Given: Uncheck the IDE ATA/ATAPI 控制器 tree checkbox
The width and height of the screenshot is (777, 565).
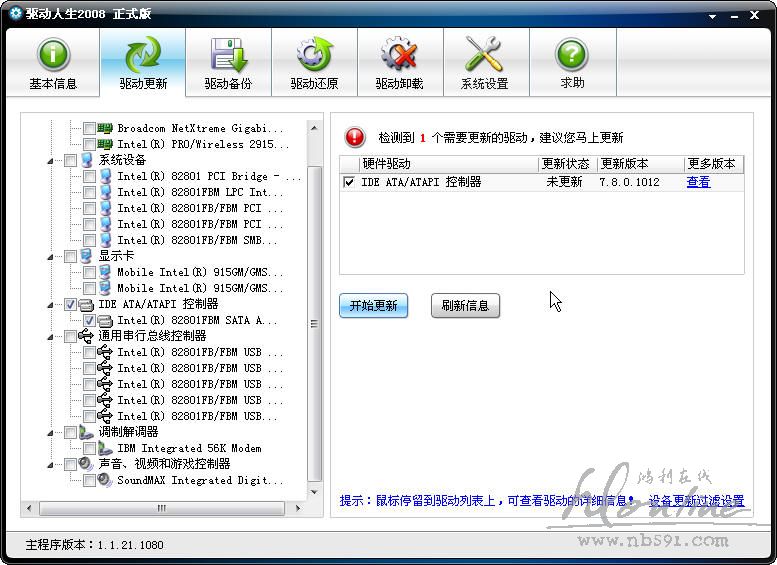Looking at the screenshot, I should 70,304.
